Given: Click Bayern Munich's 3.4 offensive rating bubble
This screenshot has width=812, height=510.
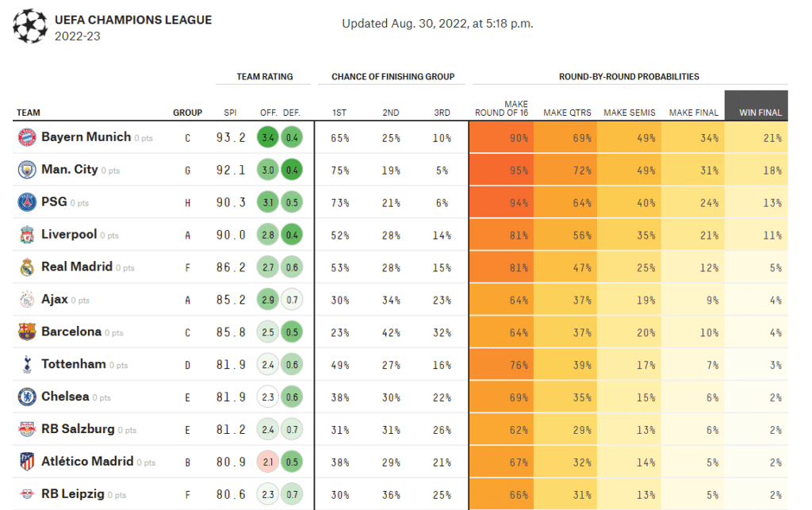Looking at the screenshot, I should pos(268,138).
